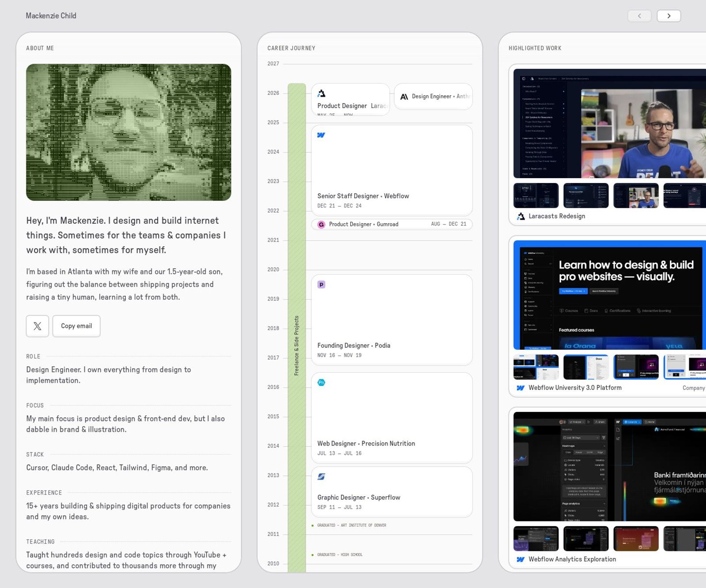Click the Podia P logo icon

click(x=321, y=285)
